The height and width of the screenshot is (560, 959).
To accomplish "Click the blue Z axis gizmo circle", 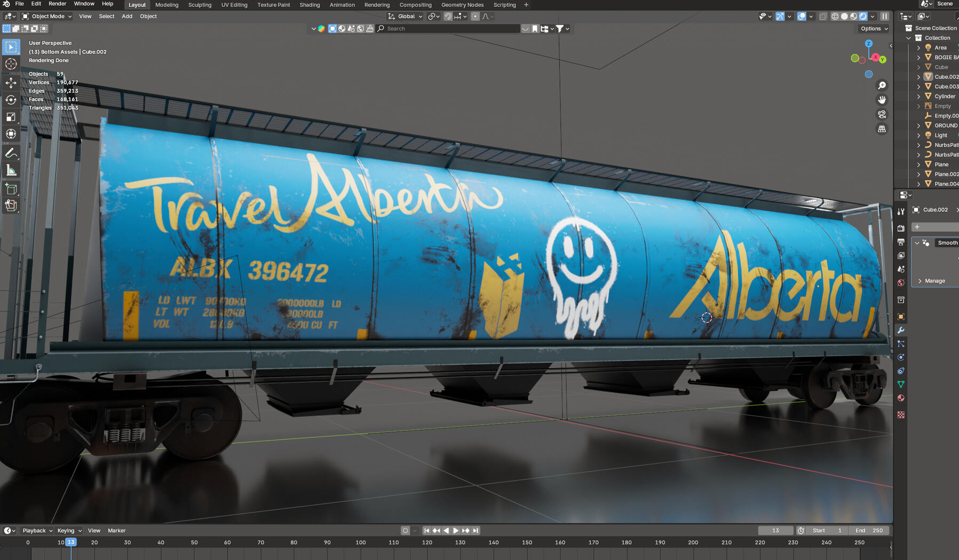I will pyautogui.click(x=869, y=44).
